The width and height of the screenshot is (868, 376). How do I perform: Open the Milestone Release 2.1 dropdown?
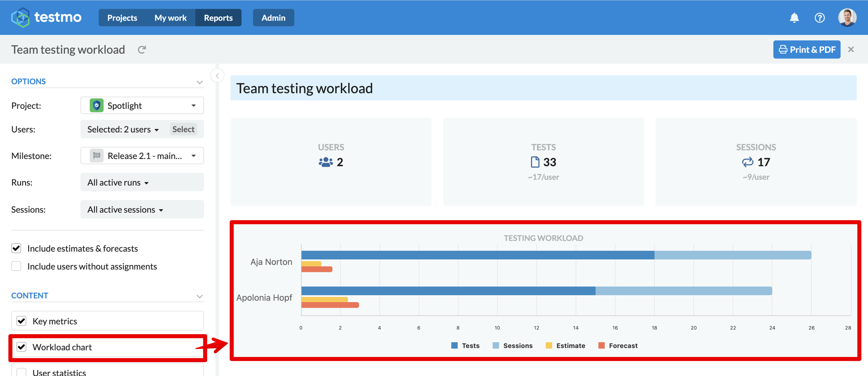[142, 156]
